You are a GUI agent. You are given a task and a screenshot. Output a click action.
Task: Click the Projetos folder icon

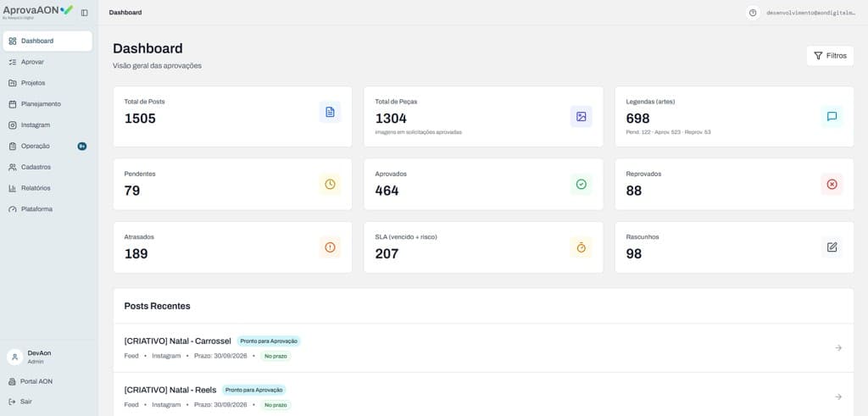pyautogui.click(x=13, y=83)
